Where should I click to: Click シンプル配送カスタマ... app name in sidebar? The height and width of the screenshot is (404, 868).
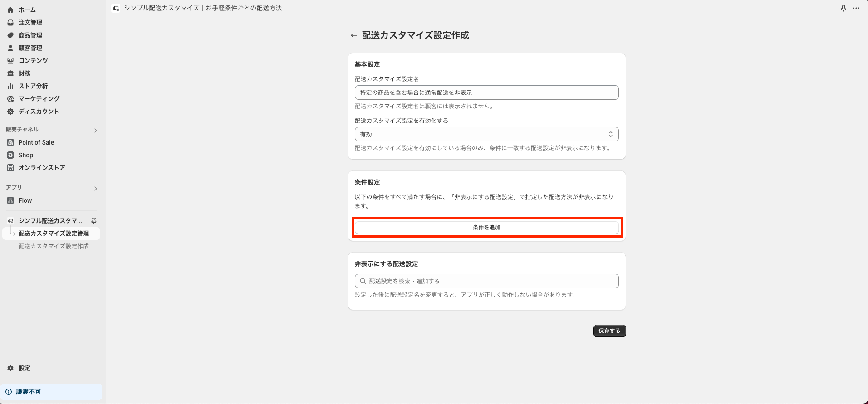click(50, 221)
